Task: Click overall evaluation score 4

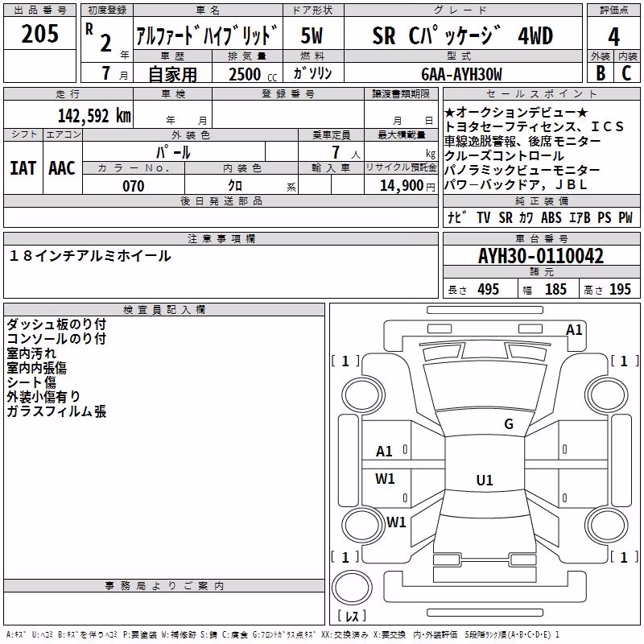Action: click(613, 37)
